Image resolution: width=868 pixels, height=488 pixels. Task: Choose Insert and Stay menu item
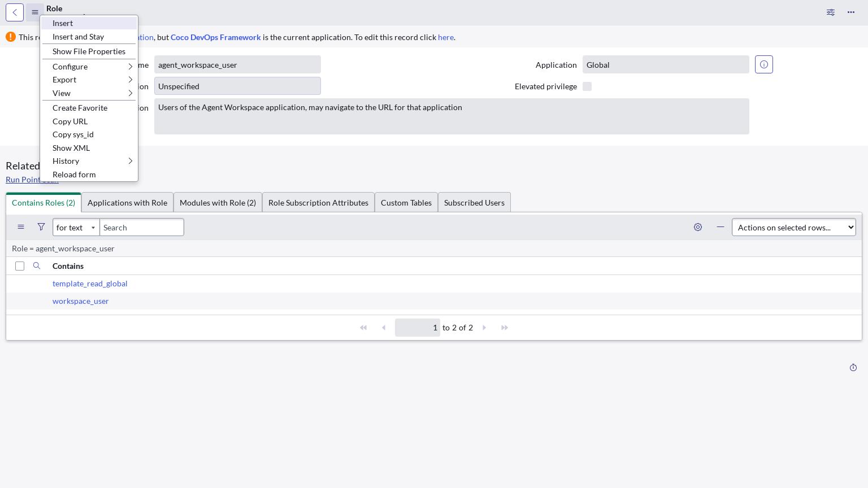[89, 37]
